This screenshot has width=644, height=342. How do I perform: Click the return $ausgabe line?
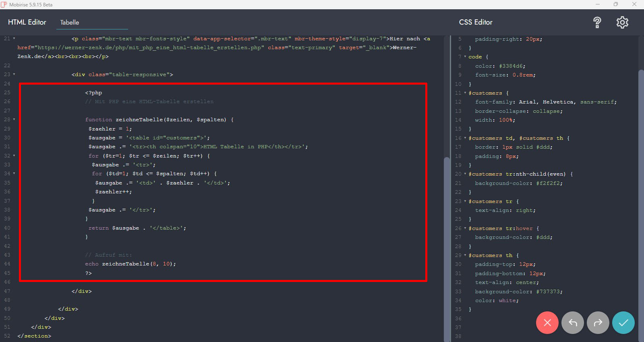pyautogui.click(x=137, y=228)
